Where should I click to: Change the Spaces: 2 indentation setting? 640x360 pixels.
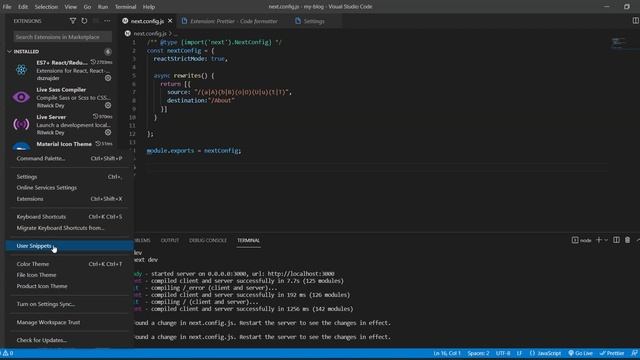click(x=478, y=353)
